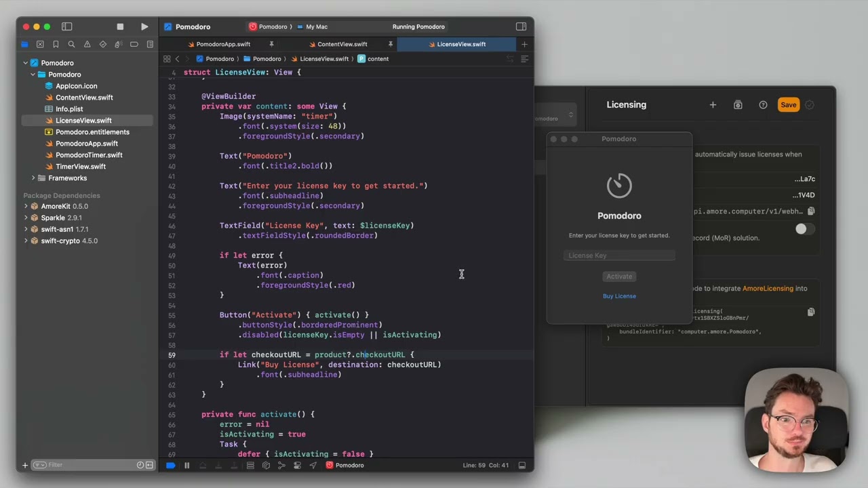Copy the webhook URL in Licensing
The height and width of the screenshot is (488, 868).
811,211
